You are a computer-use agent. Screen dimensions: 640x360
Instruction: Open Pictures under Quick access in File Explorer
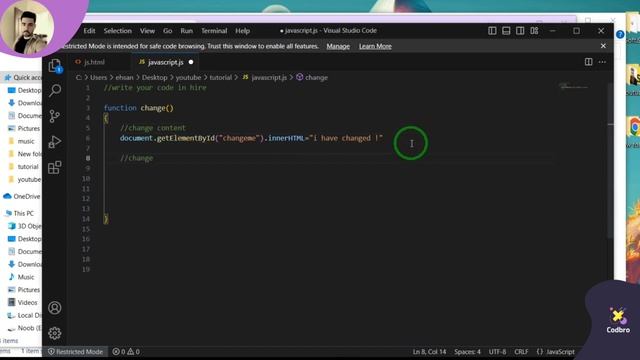click(24, 128)
